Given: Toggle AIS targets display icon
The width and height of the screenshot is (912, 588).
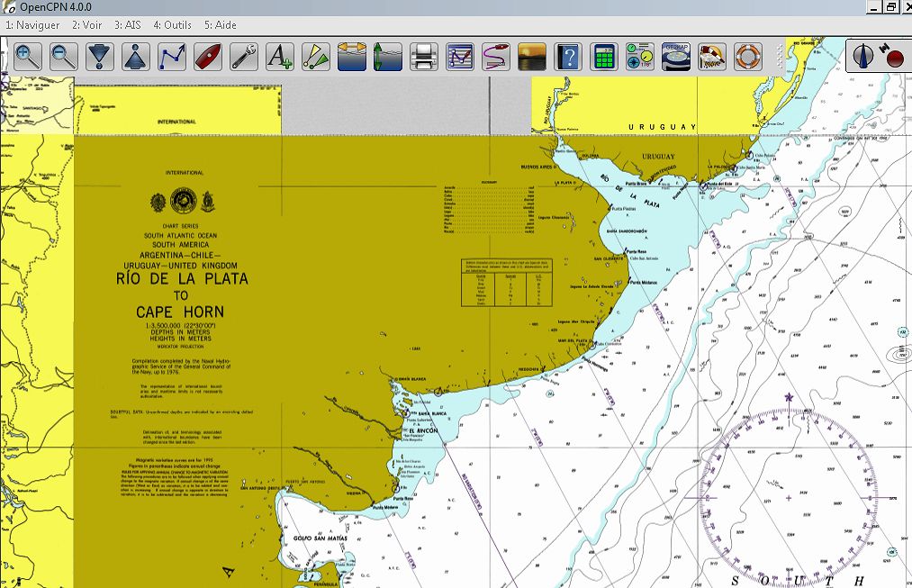Looking at the screenshot, I should [x=316, y=57].
